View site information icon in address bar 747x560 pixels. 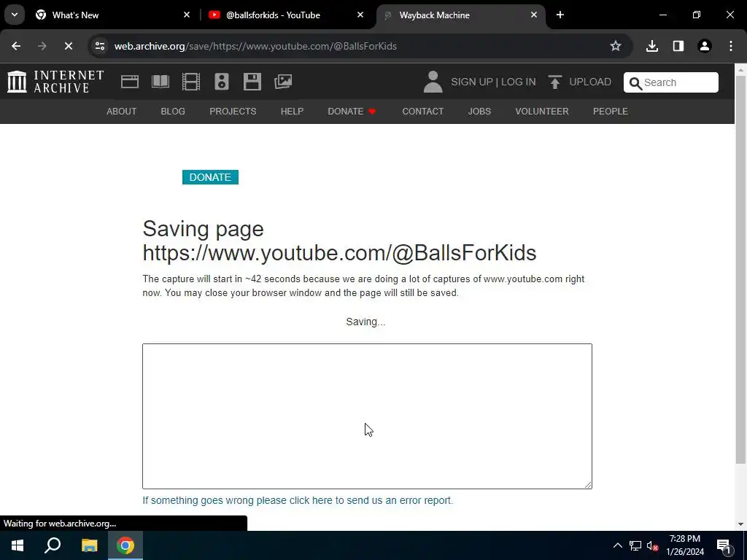click(99, 46)
